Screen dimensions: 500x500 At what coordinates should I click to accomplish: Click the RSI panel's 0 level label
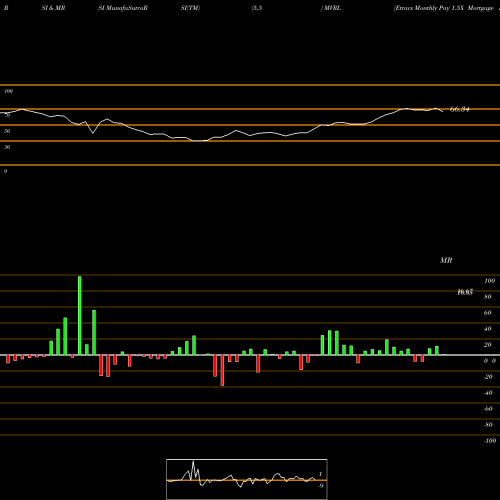6,171
